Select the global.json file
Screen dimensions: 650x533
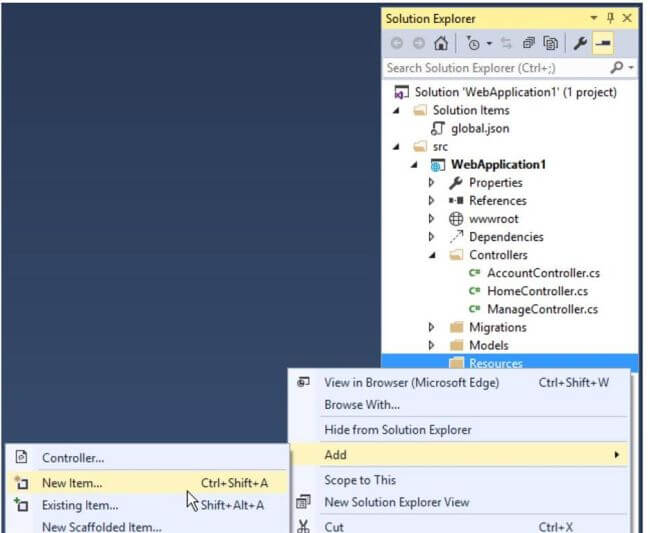[480, 128]
